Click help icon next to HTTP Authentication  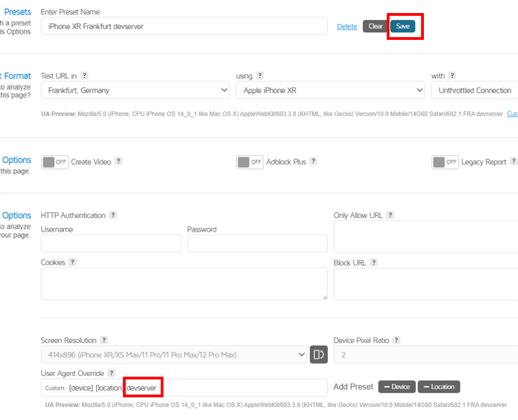click(113, 215)
